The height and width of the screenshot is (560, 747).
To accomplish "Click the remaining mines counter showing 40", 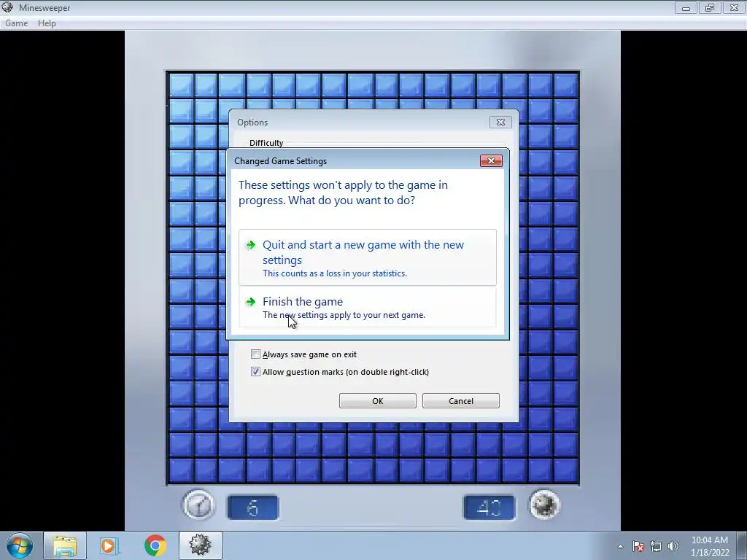I will tap(489, 507).
